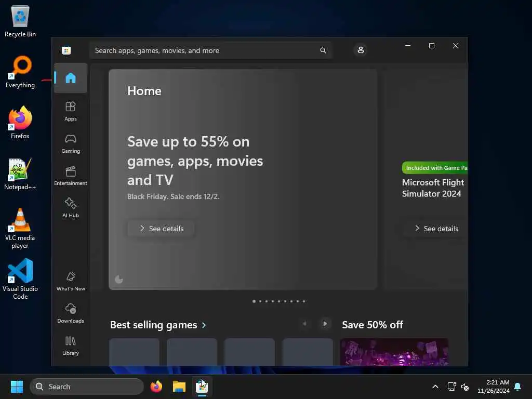532x399 pixels.
Task: Go to the Gaming section
Action: (x=71, y=144)
